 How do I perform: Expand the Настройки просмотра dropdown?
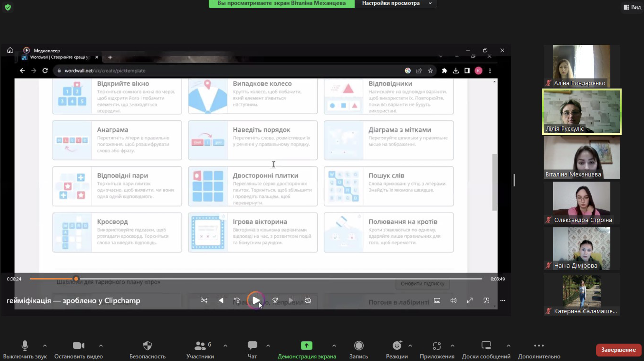point(396,3)
